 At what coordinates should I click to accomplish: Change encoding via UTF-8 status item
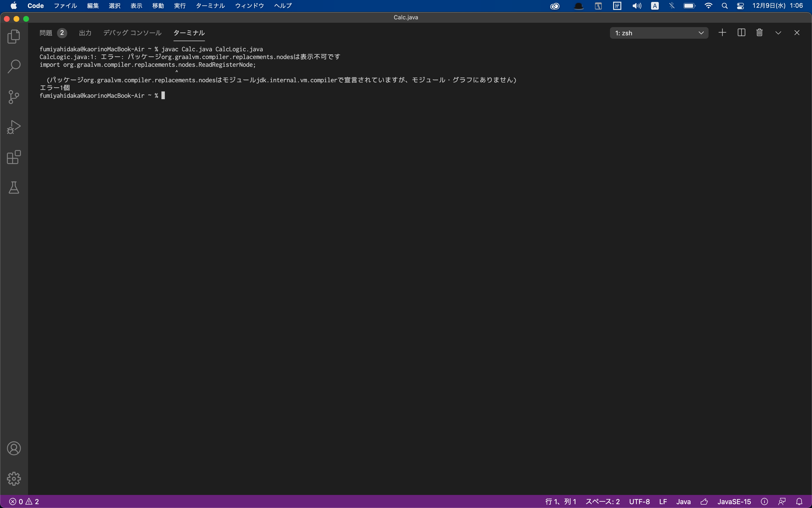point(639,502)
